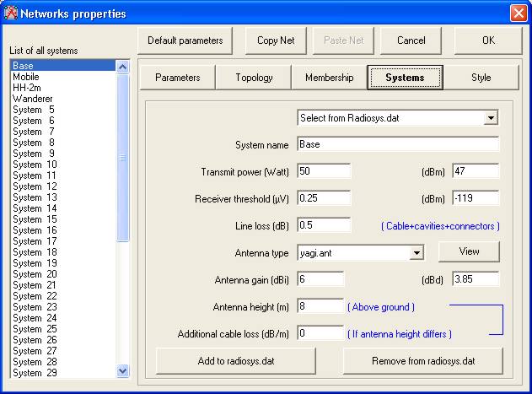Select the Systems tab
This screenshot has height=394, width=532.
click(x=405, y=78)
